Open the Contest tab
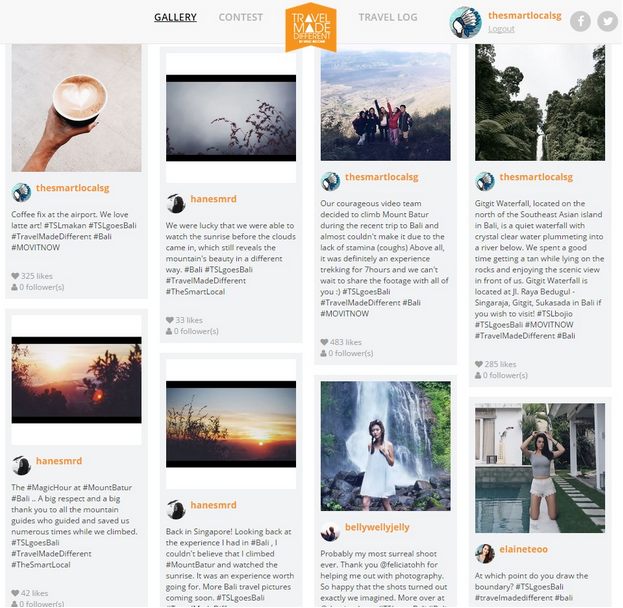Image resolution: width=623 pixels, height=608 pixels. pos(241,17)
